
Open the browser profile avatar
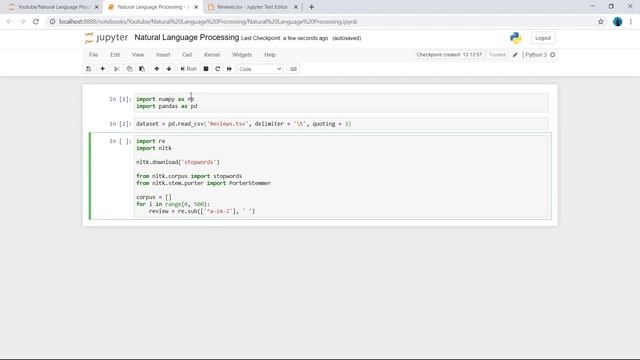coord(618,22)
